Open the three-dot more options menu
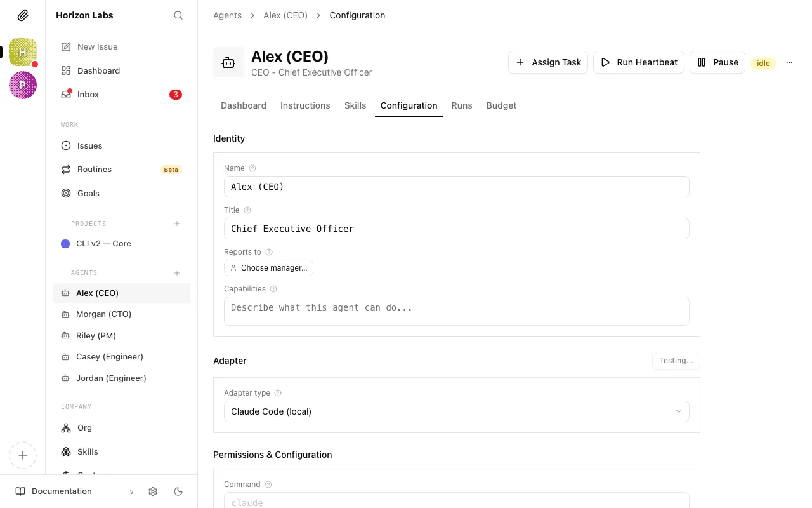Viewport: 812px width, 508px height. (x=789, y=62)
